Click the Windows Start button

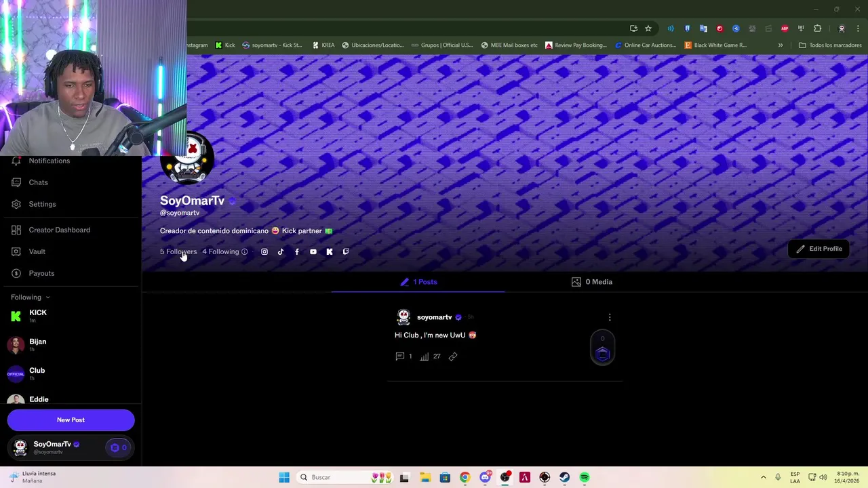pos(284,477)
